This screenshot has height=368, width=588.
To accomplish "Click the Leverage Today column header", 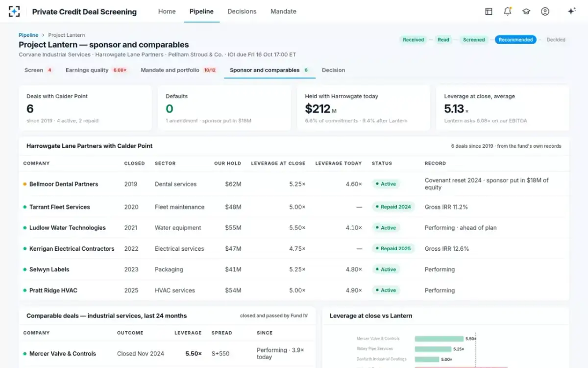I will tap(338, 163).
